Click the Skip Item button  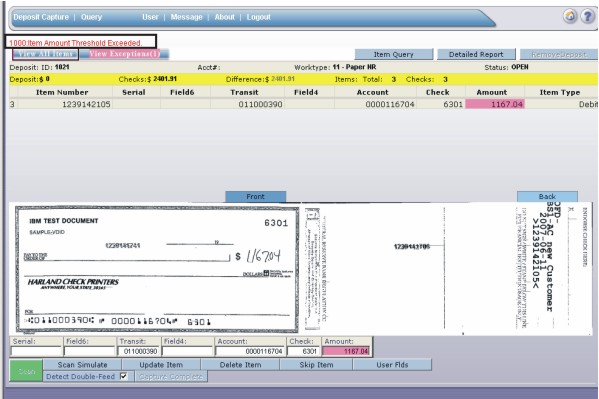click(316, 365)
